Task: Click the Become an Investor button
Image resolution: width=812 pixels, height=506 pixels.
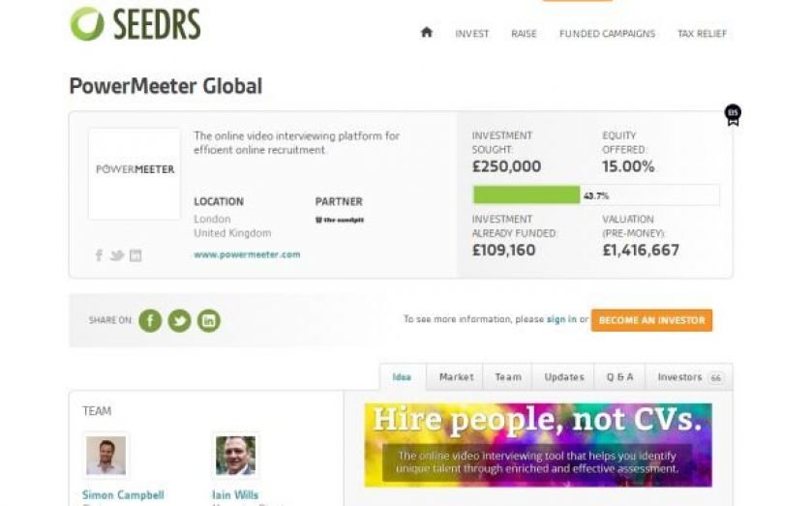Action: pyautogui.click(x=651, y=320)
